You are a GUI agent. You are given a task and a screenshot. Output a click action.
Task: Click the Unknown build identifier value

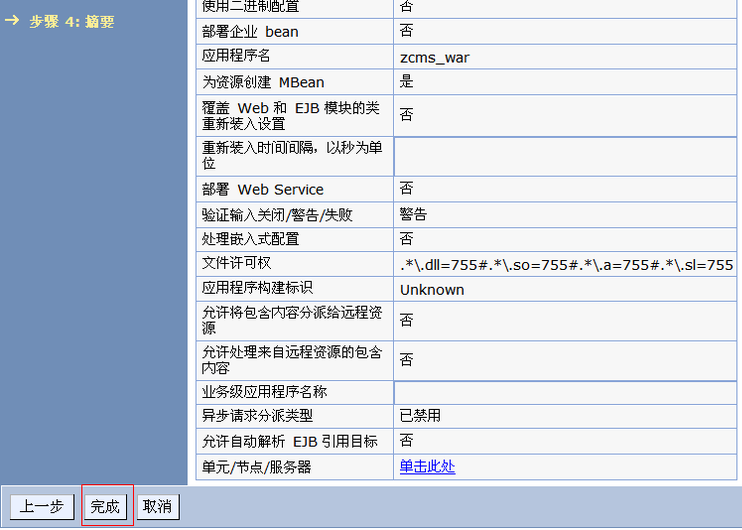432,290
